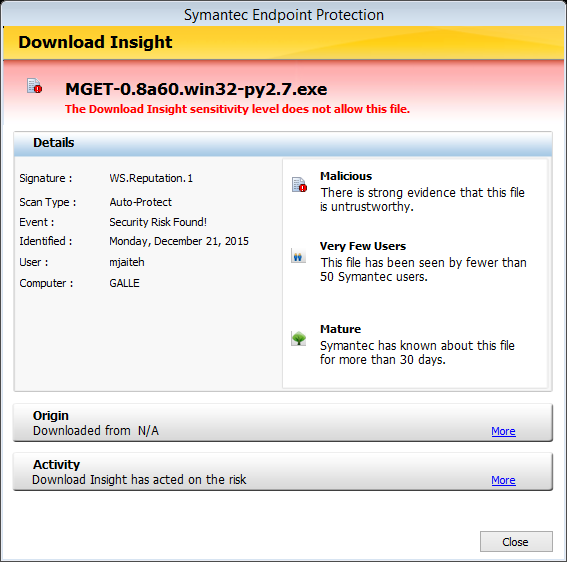Click the Very Few Users people icon
567x562 pixels.
click(298, 256)
